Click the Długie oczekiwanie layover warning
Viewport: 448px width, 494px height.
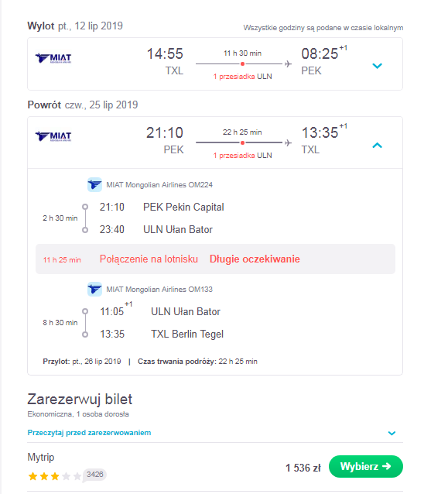tap(255, 259)
